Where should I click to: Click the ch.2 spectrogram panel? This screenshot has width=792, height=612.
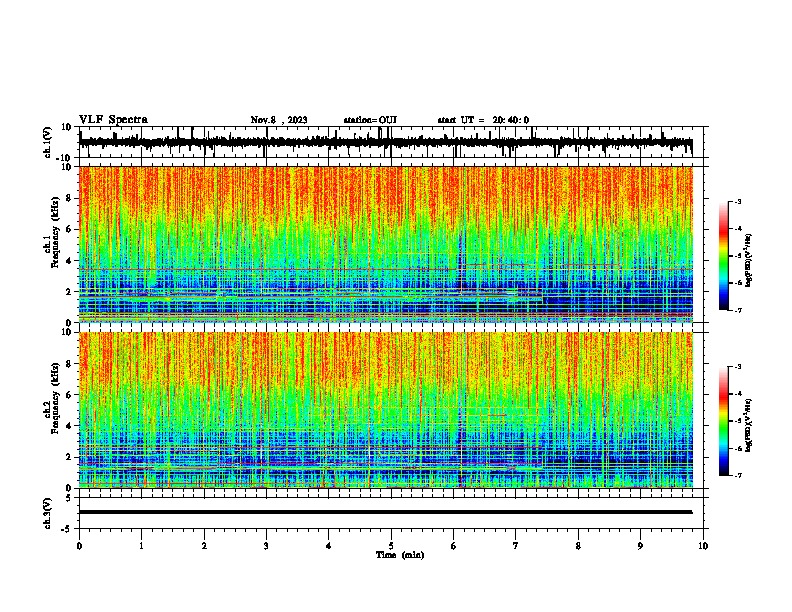tap(385, 410)
